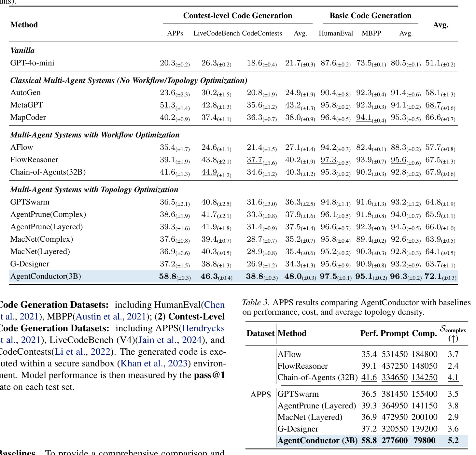This screenshot has height=455, width=476.
Task: Select the 'AgentPrune(Layered)' row label in main table
Action: (47, 227)
